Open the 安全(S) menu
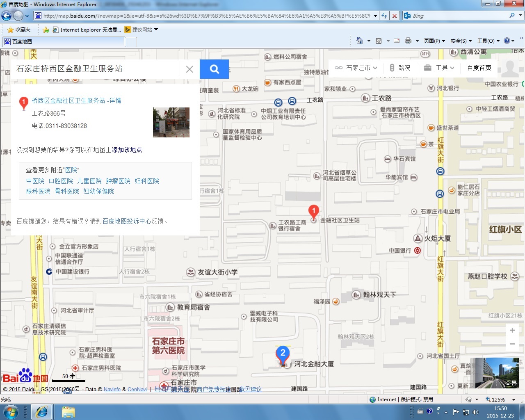The height and width of the screenshot is (420, 525). (461, 41)
